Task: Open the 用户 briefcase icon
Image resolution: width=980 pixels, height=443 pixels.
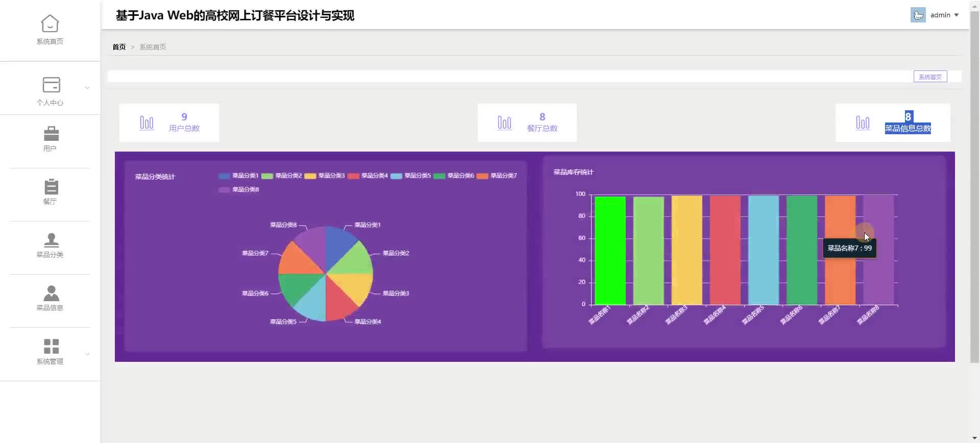Action: click(51, 134)
